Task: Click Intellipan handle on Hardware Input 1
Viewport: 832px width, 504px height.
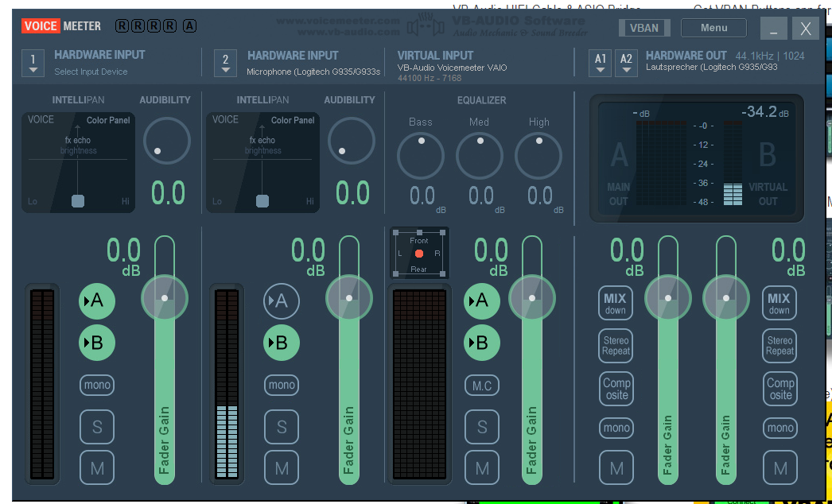Action: 78,201
